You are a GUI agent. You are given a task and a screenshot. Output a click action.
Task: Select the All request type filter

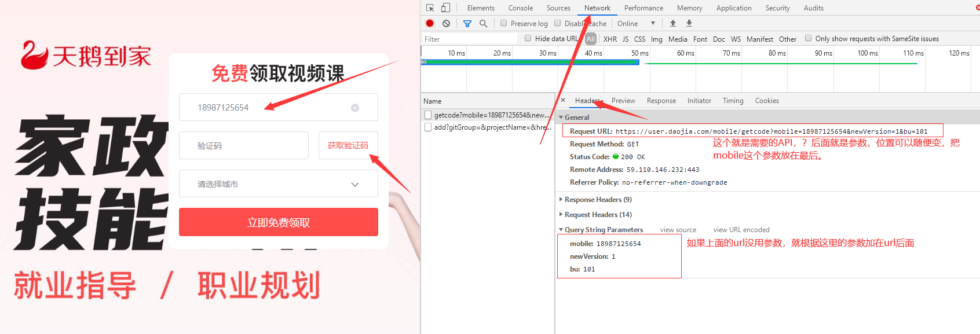point(591,39)
